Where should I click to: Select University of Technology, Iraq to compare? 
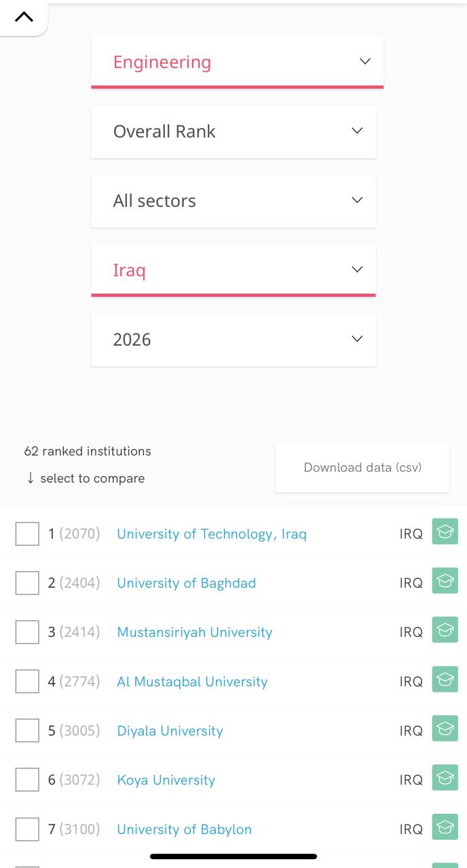tap(26, 534)
